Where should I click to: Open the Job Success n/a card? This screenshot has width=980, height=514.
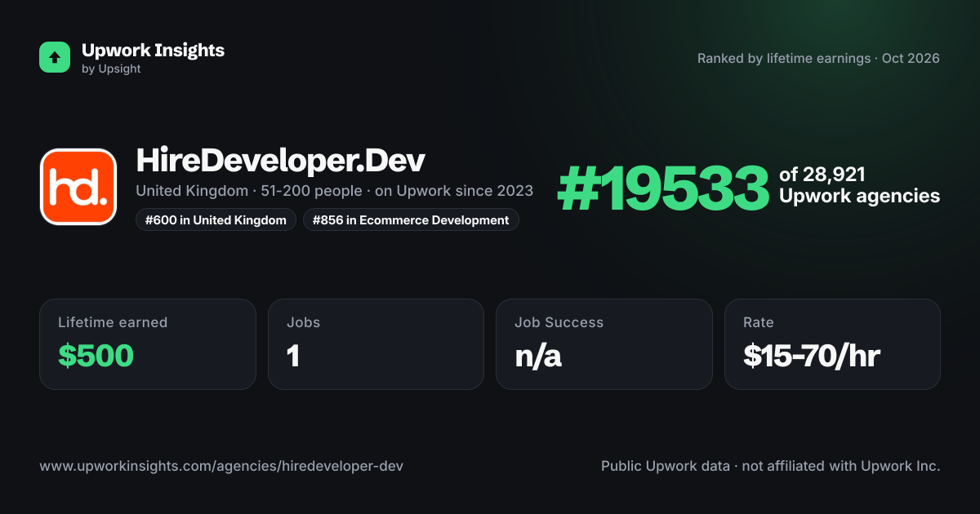pos(604,344)
